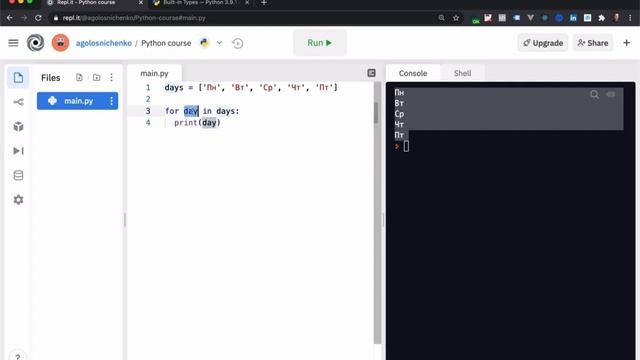This screenshot has height=360, width=640.
Task: Open the user avatar profile
Action: pos(60,43)
